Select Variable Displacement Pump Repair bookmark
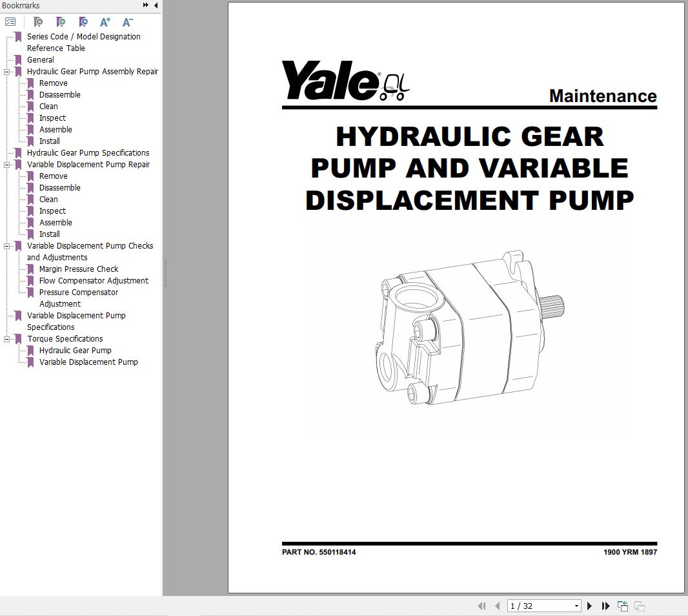The width and height of the screenshot is (688, 616). pyautogui.click(x=88, y=164)
